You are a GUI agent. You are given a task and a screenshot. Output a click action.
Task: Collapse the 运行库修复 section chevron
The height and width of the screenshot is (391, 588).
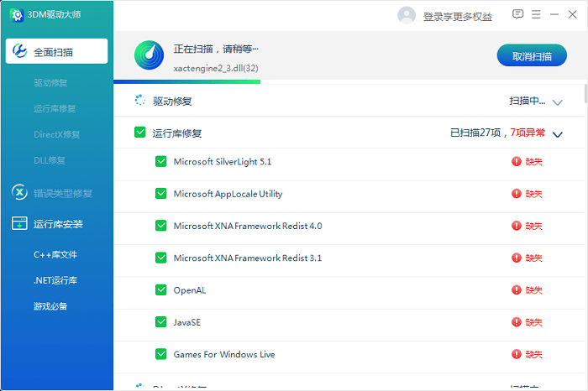tap(558, 134)
